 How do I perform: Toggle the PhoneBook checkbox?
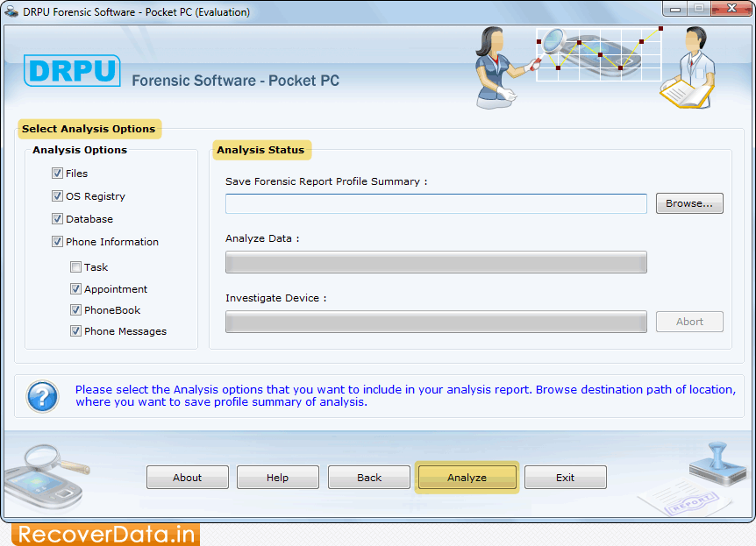75,310
